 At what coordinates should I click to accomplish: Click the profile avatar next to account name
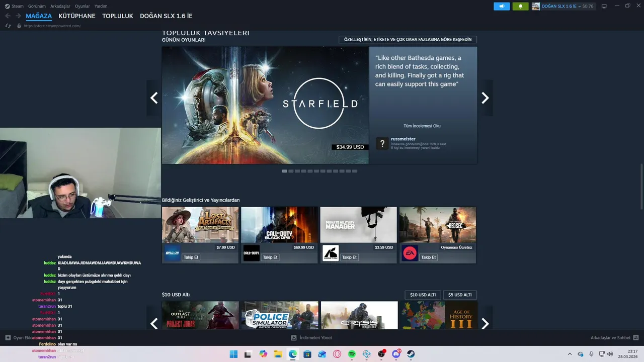(536, 6)
